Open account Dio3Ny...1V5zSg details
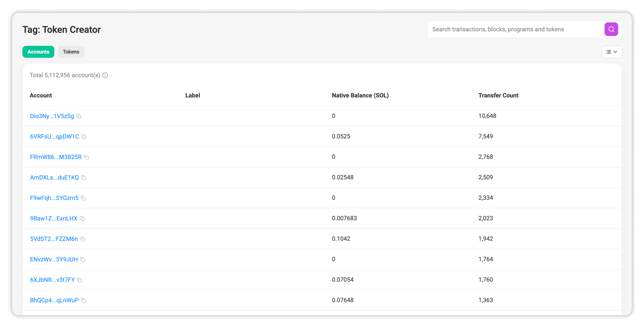Image resolution: width=644 pixels, height=328 pixels. pyautogui.click(x=52, y=116)
